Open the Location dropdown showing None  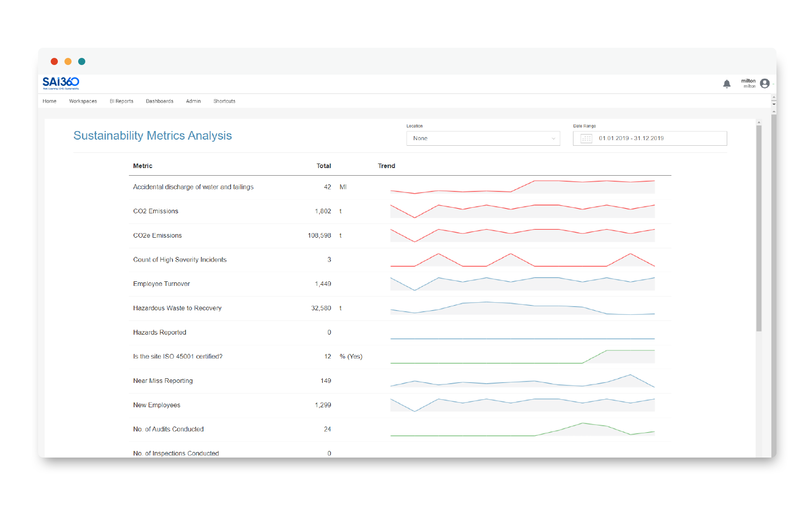point(482,138)
